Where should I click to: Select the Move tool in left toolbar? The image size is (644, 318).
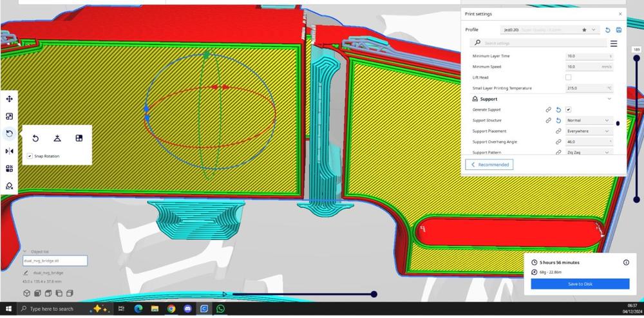[x=10, y=99]
